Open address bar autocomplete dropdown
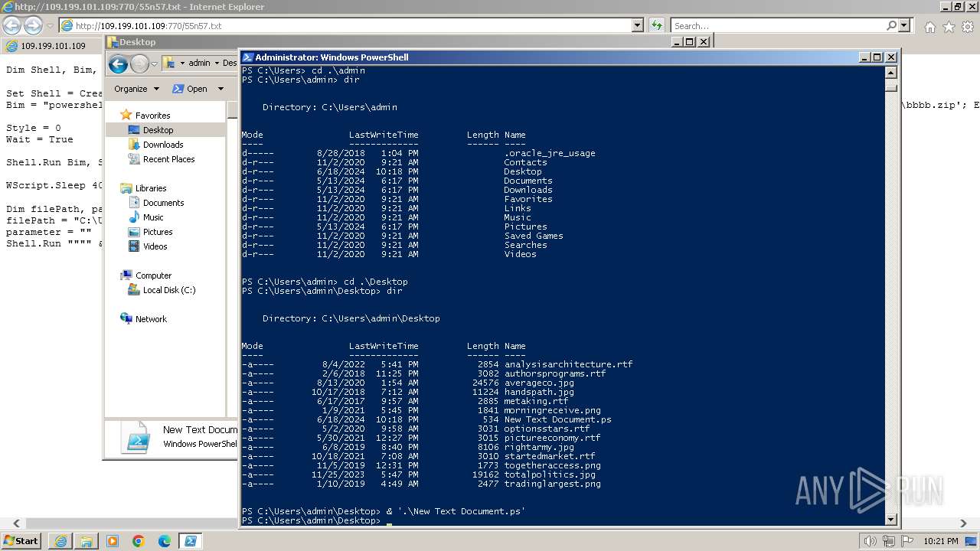This screenshot has height=551, width=980. (x=637, y=26)
